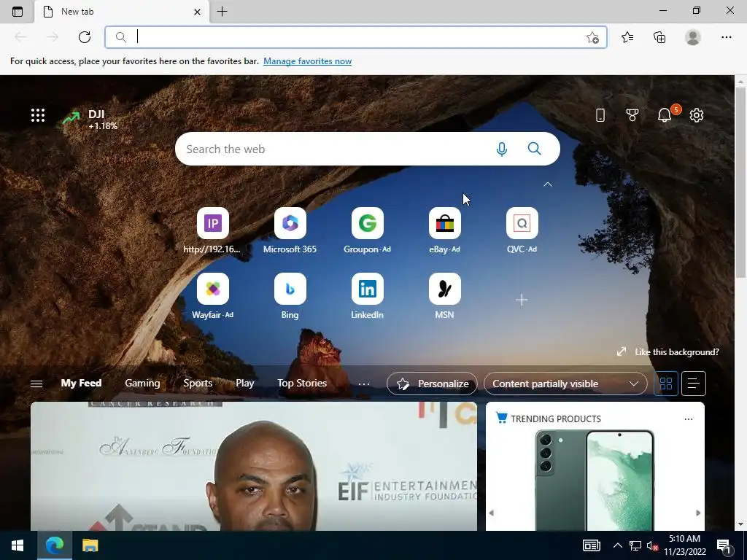Open the Microsoft 365 quick link
The width and height of the screenshot is (747, 560).
point(290,230)
